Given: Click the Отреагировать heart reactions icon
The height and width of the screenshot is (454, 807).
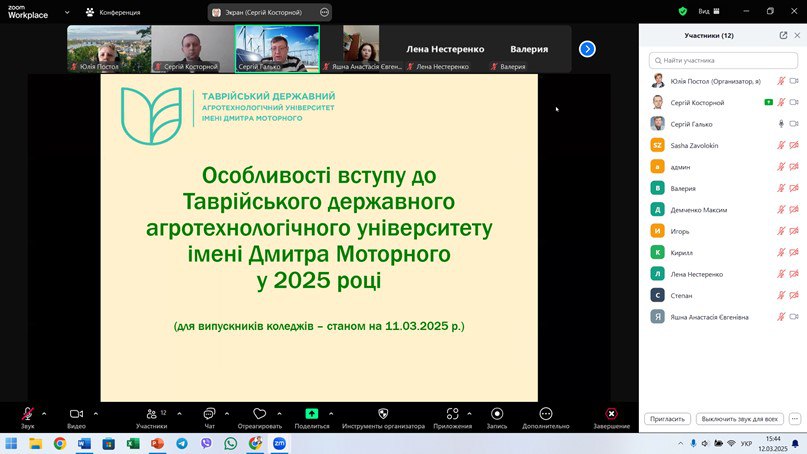Looking at the screenshot, I should tap(260, 414).
